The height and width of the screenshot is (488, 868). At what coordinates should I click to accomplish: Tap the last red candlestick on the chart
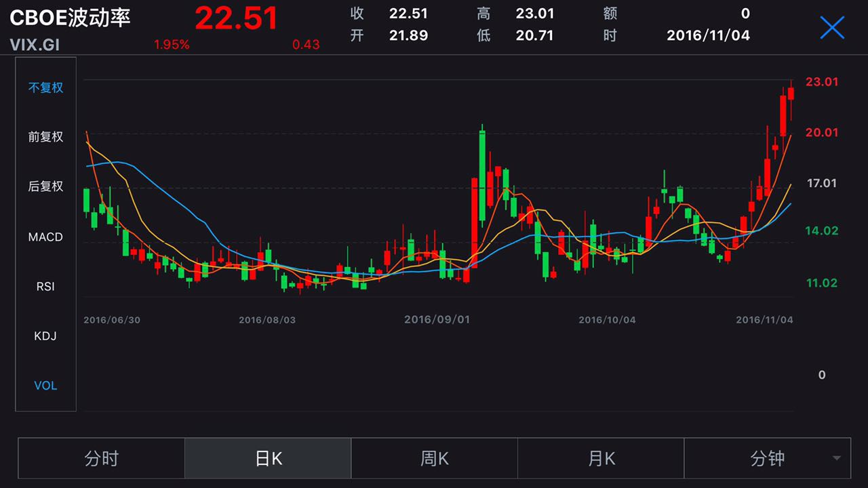coord(791,94)
